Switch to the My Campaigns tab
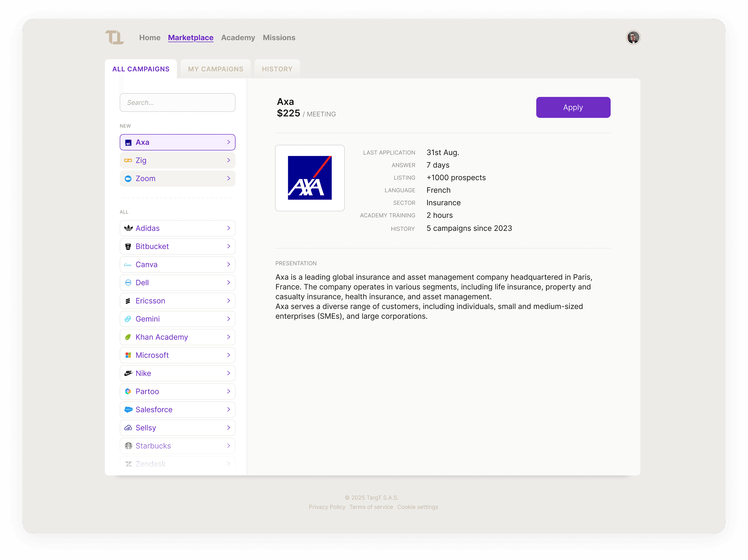 click(215, 69)
